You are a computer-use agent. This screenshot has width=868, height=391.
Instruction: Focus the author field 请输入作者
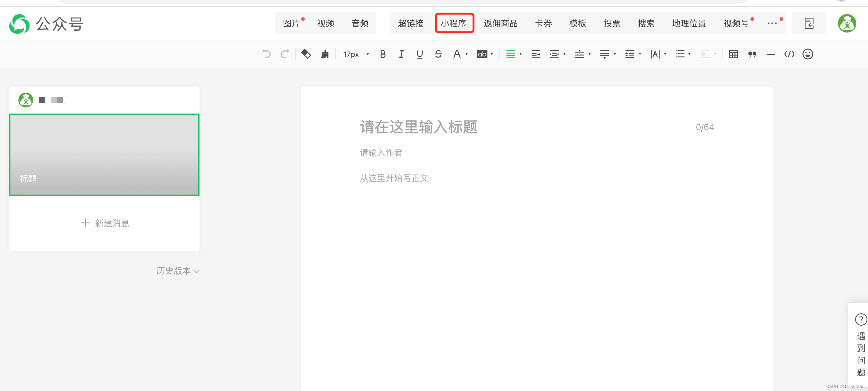(381, 153)
